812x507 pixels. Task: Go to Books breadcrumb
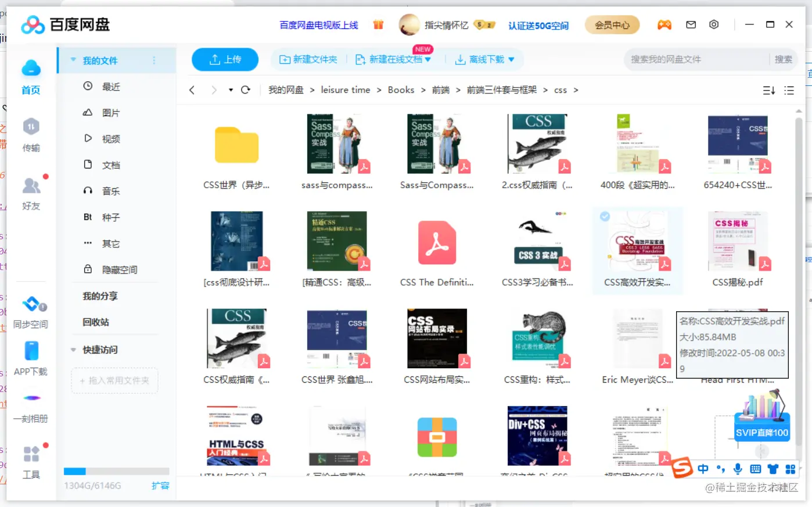[x=401, y=90]
